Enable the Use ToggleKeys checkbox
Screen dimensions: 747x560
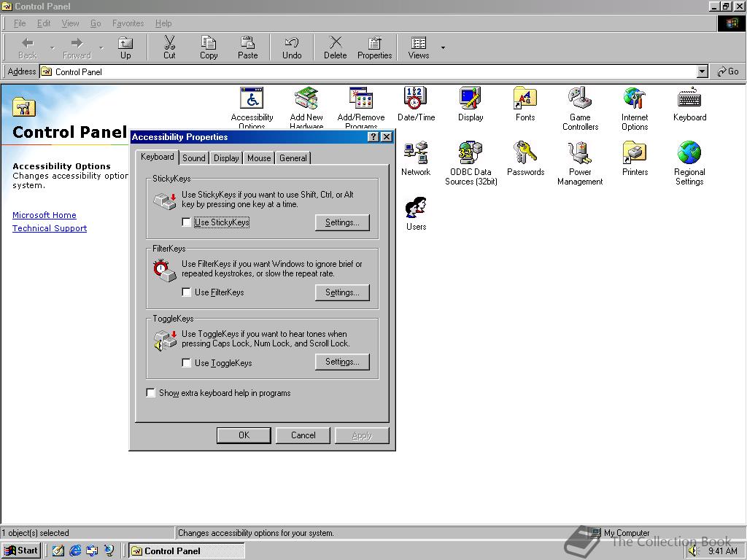pos(186,362)
